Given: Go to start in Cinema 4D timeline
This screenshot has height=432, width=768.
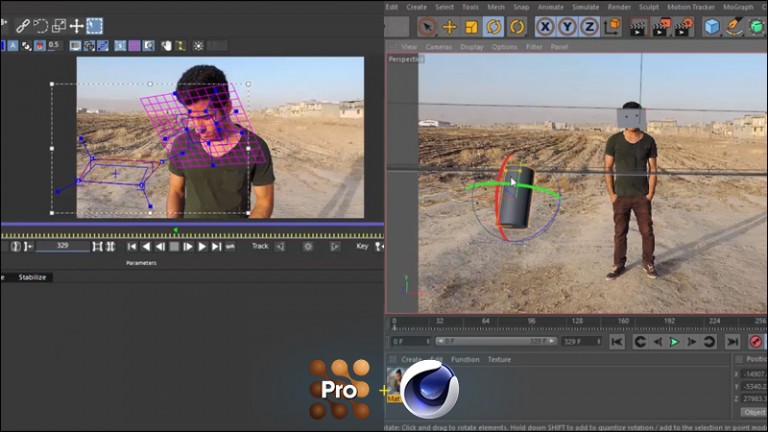Looking at the screenshot, I should (x=617, y=342).
